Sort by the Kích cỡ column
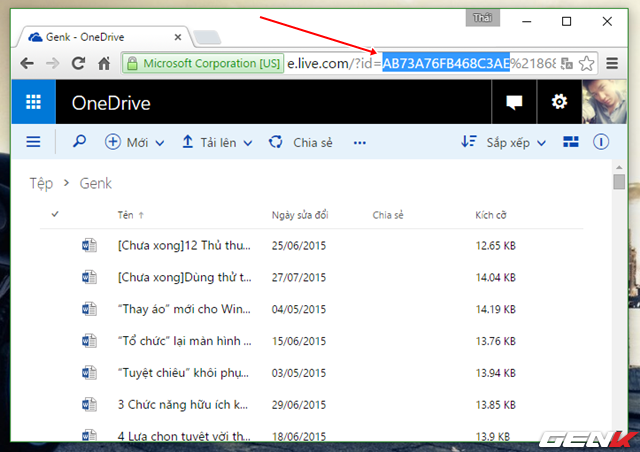The width and height of the screenshot is (640, 452). tap(491, 215)
